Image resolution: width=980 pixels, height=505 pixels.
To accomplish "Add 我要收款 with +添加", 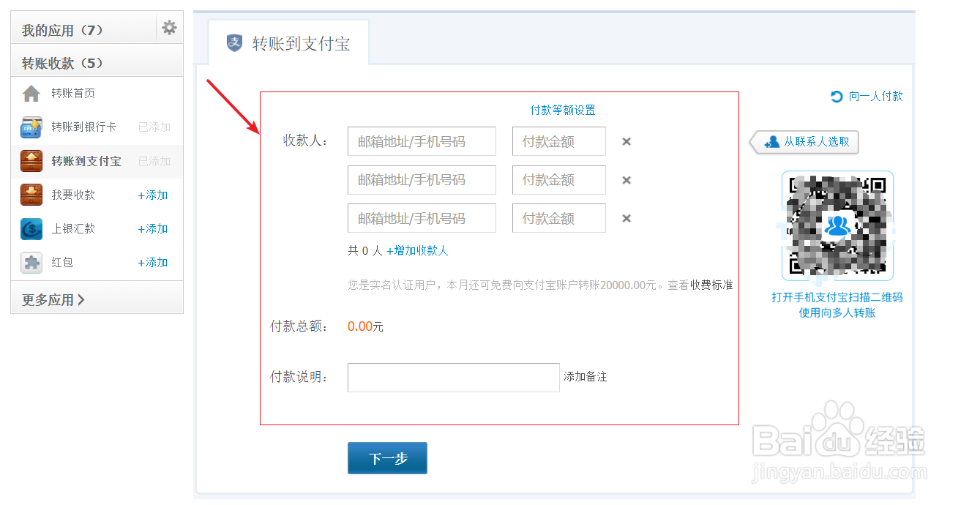I will 153,195.
